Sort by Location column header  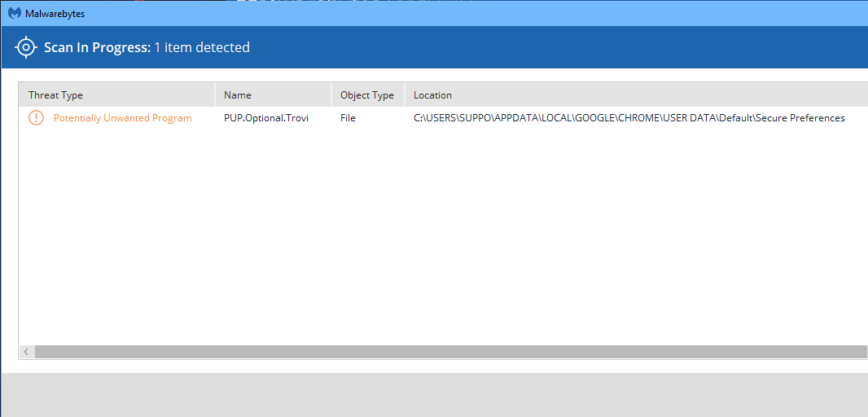(637, 94)
